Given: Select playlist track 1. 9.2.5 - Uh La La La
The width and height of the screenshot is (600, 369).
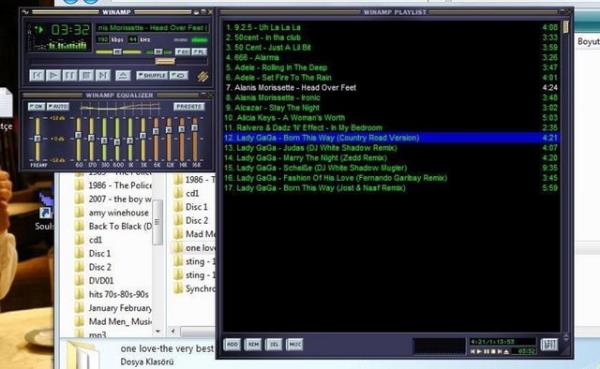Looking at the screenshot, I should (x=391, y=28).
